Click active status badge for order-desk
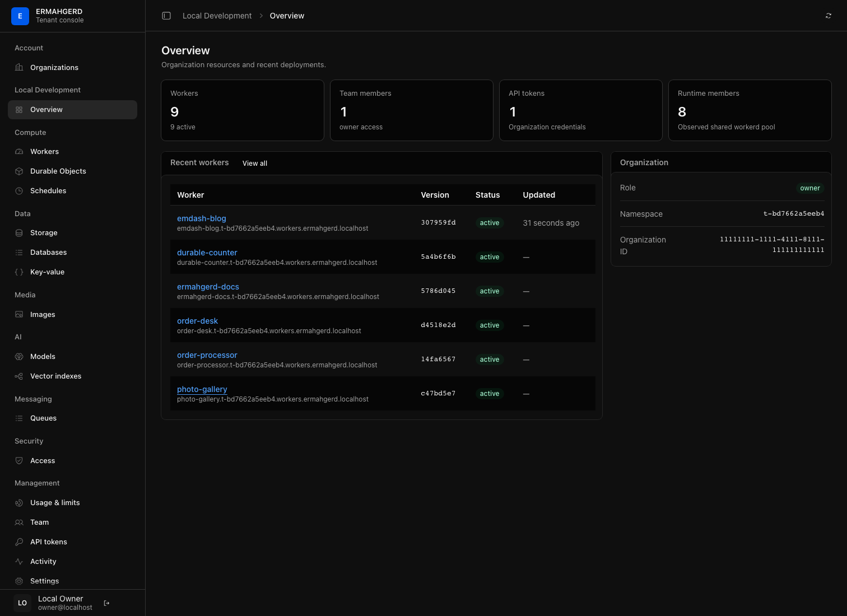The width and height of the screenshot is (847, 616). point(490,325)
